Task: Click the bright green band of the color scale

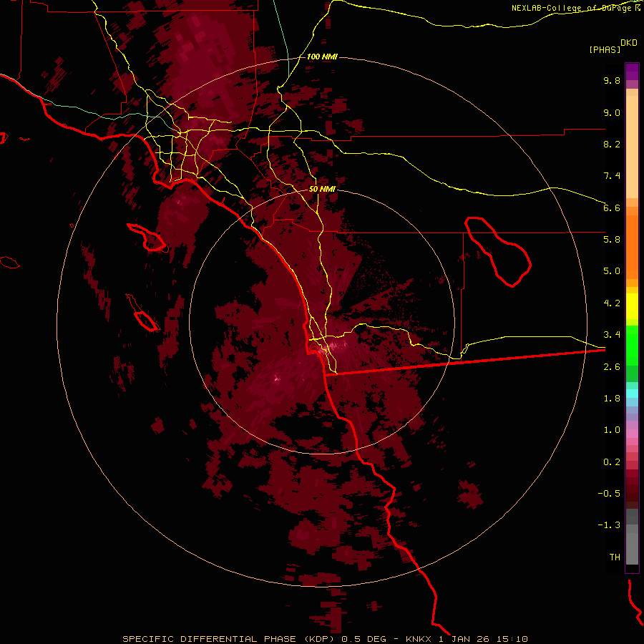Action: [632, 345]
